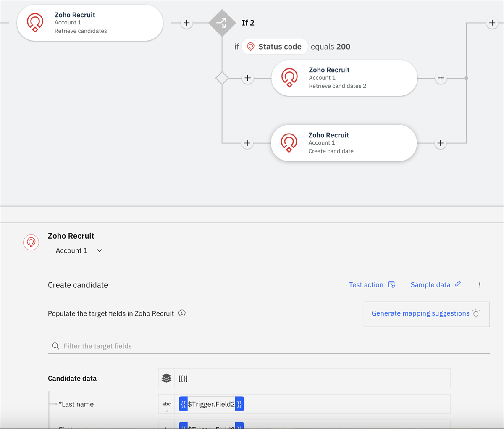
Task: Select the Retrieve candidates 2 node
Action: click(x=344, y=78)
